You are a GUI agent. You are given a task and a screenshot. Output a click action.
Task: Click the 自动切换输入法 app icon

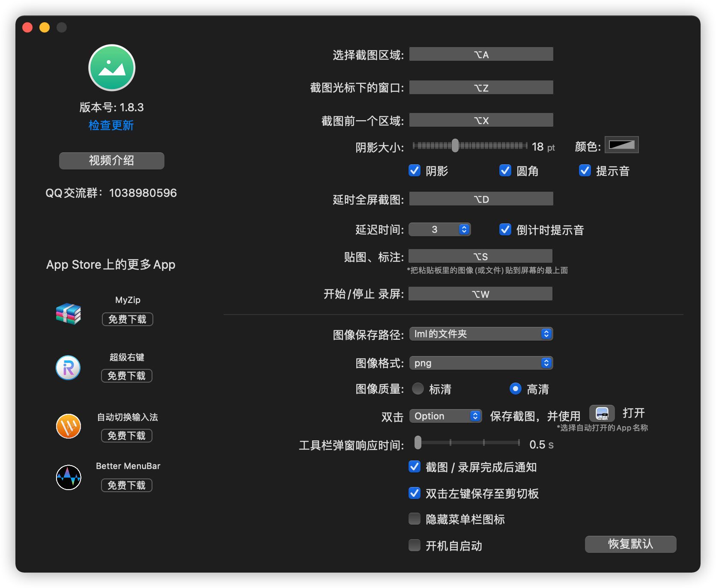(x=68, y=427)
